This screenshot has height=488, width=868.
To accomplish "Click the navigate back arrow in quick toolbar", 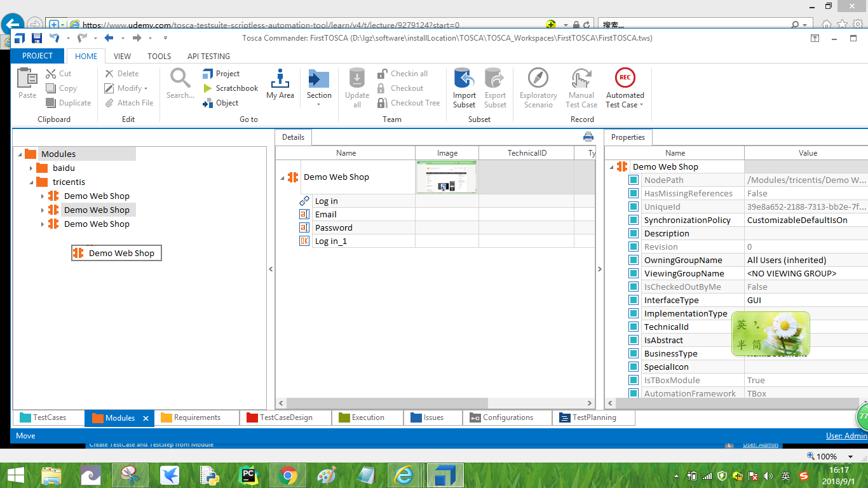I will [x=109, y=38].
